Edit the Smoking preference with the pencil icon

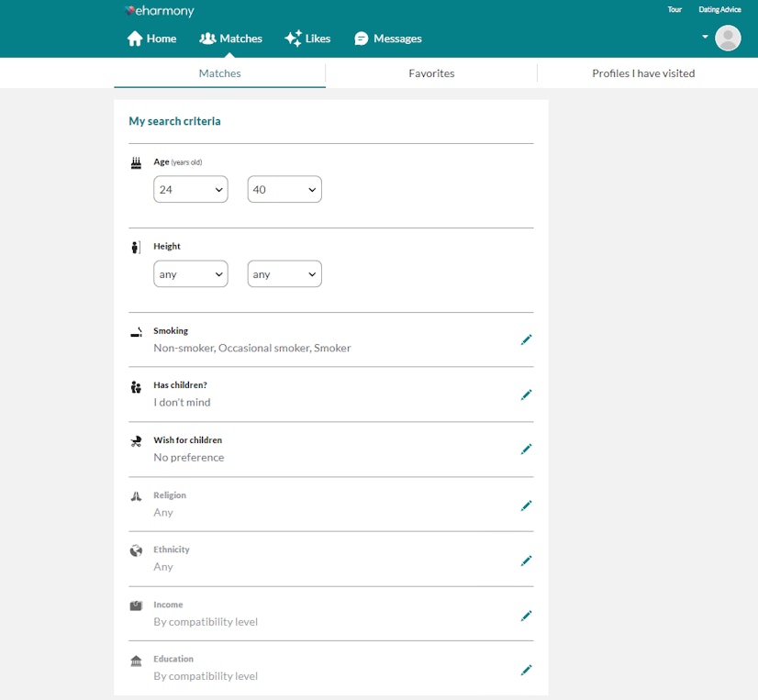[527, 339]
